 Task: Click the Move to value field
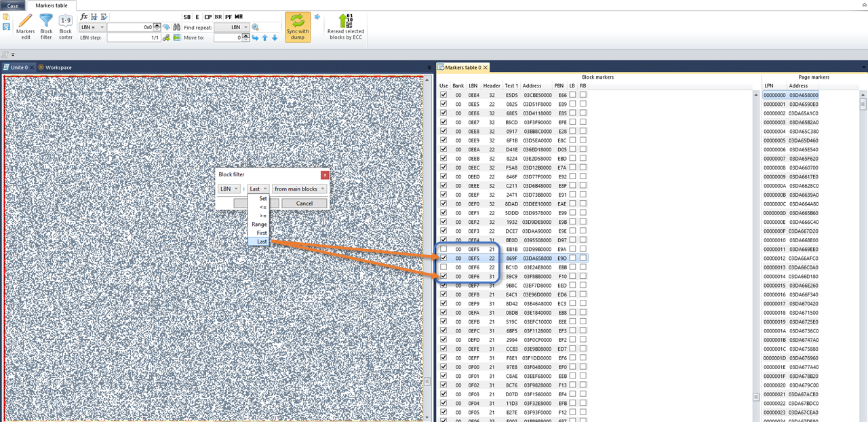(x=229, y=37)
